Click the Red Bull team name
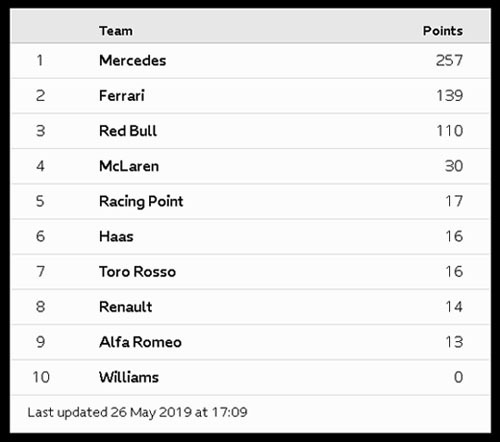The width and height of the screenshot is (500, 442). 128,131
